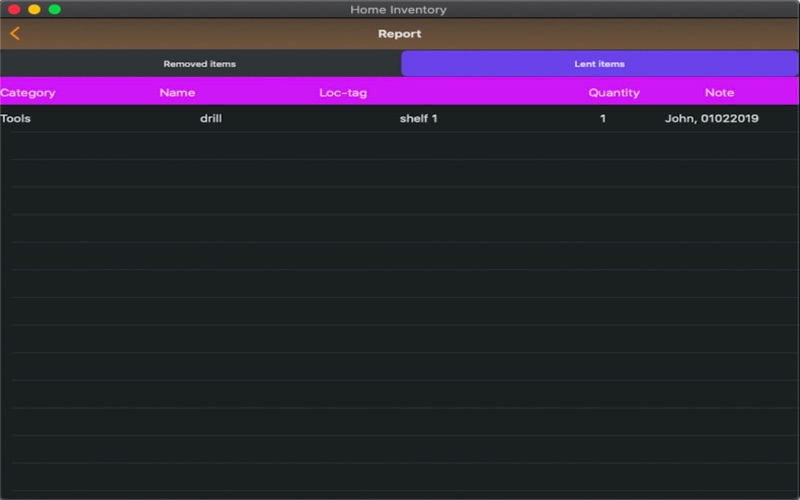Viewport: 800px width, 500px height.
Task: Go back using the orange chevron
Action: click(x=15, y=34)
